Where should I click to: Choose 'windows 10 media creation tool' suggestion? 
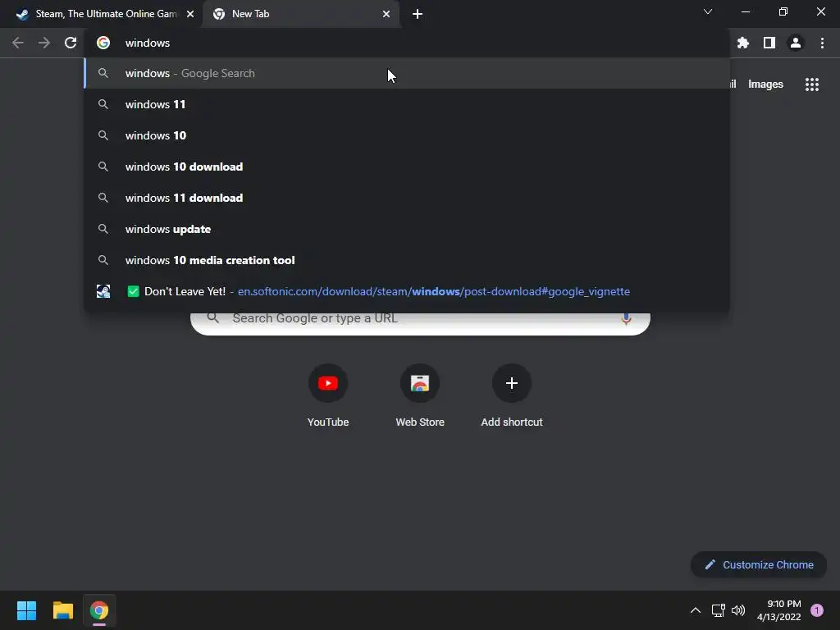[x=407, y=260]
